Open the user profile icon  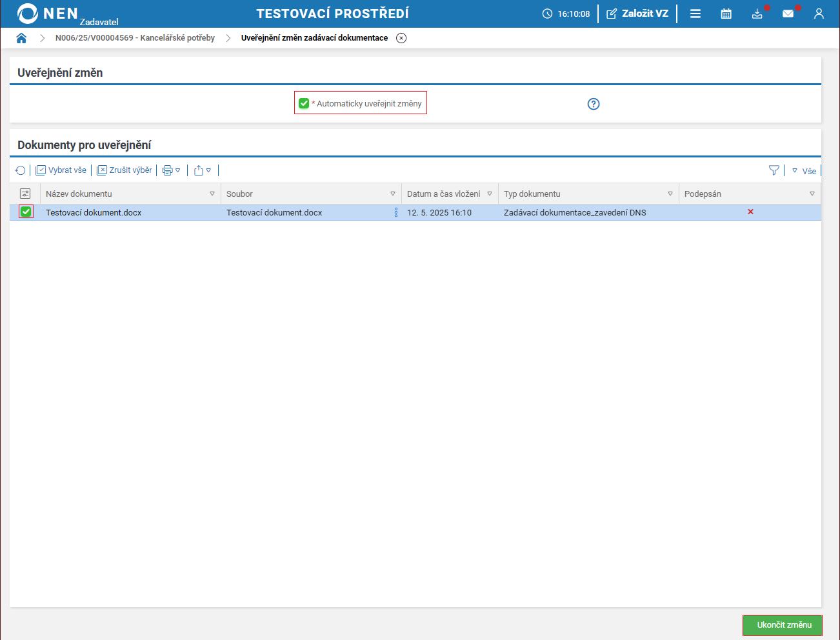tap(819, 14)
